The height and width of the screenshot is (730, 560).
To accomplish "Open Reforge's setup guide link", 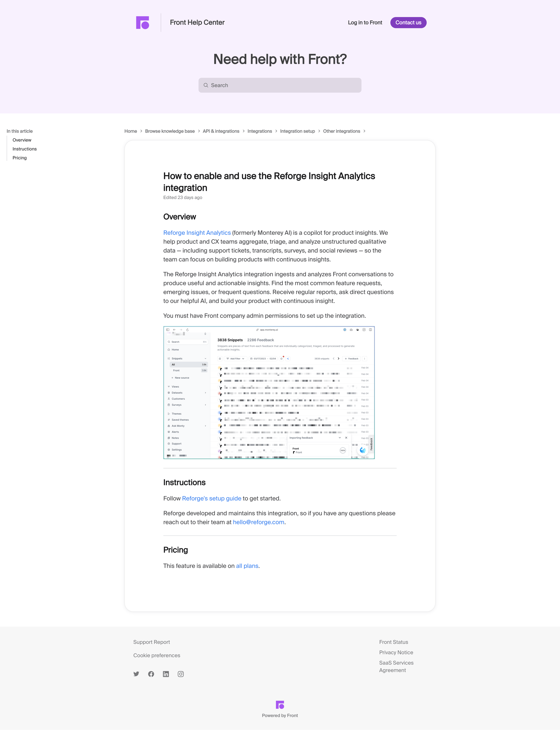I will [212, 498].
